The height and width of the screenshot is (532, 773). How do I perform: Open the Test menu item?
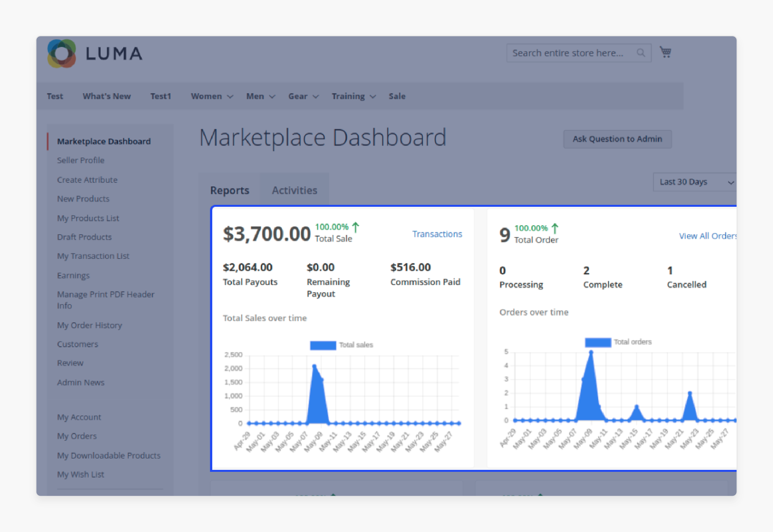coord(55,96)
